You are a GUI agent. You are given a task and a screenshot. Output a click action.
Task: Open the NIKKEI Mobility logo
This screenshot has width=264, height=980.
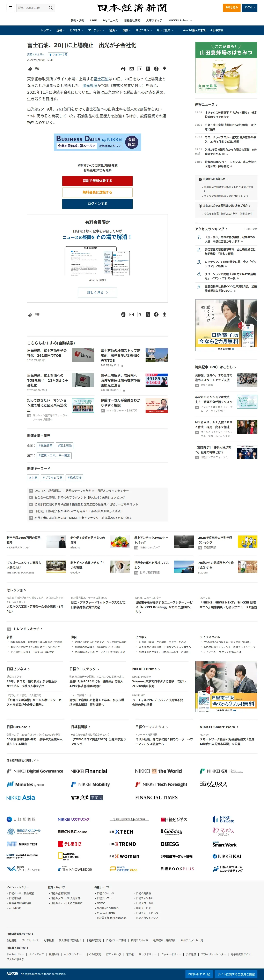click(x=90, y=784)
